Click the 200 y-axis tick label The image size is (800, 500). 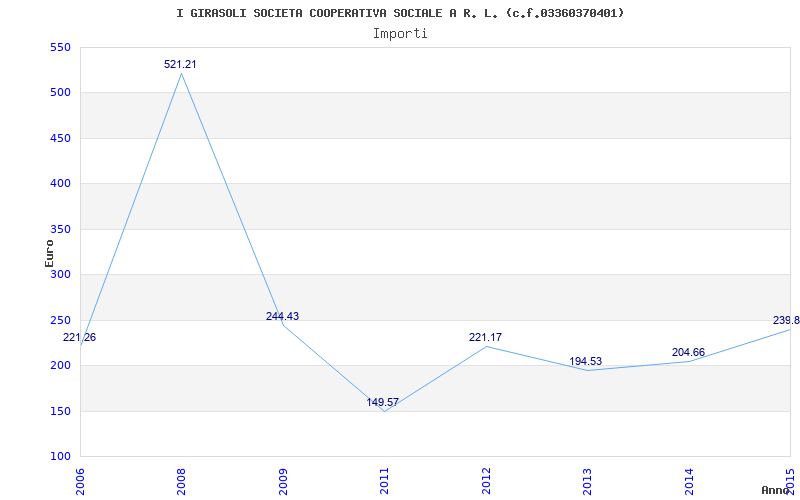[x=60, y=365]
